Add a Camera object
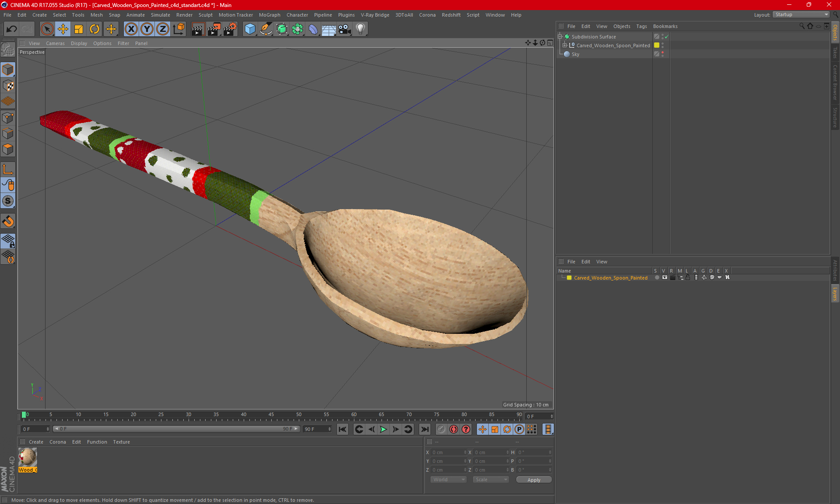The height and width of the screenshot is (504, 840). coord(345,29)
